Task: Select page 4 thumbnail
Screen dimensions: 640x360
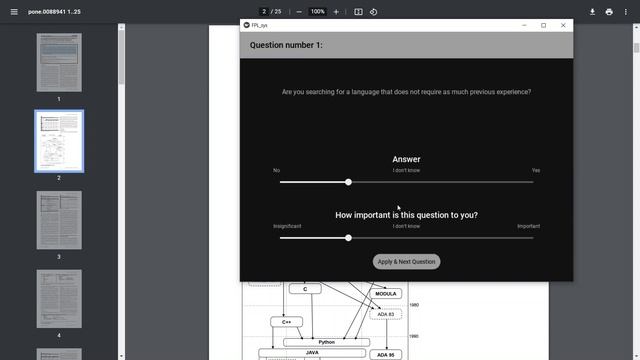Action: pos(59,299)
